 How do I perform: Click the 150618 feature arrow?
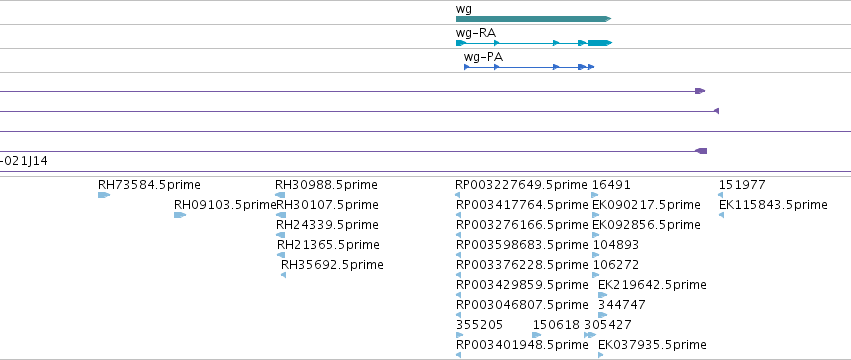[537, 335]
